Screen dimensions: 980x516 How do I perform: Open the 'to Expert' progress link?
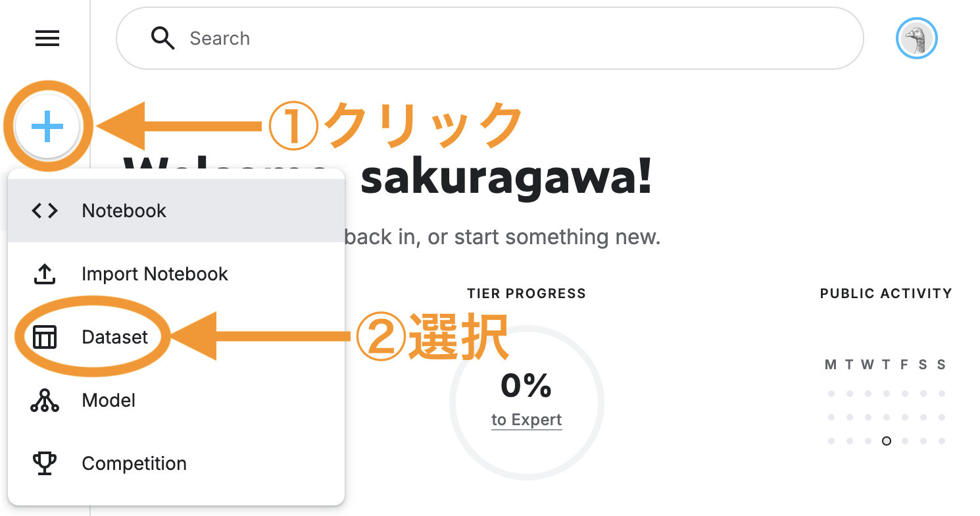(526, 419)
